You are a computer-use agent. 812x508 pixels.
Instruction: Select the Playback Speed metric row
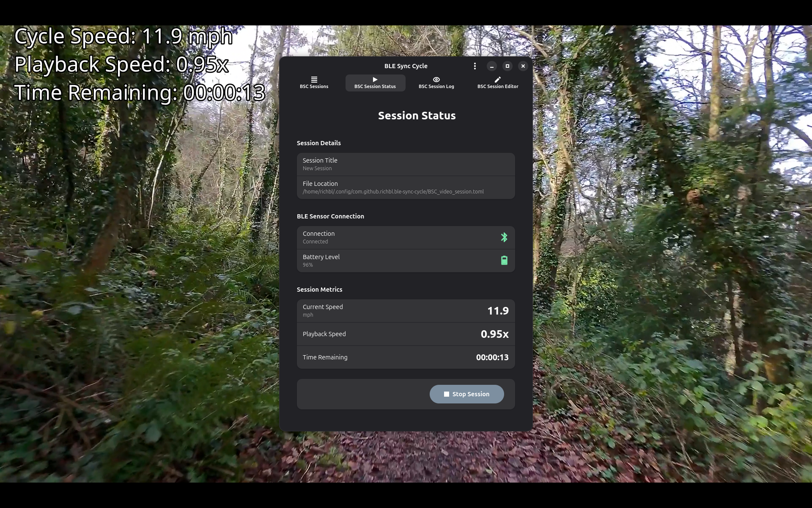[x=405, y=334]
